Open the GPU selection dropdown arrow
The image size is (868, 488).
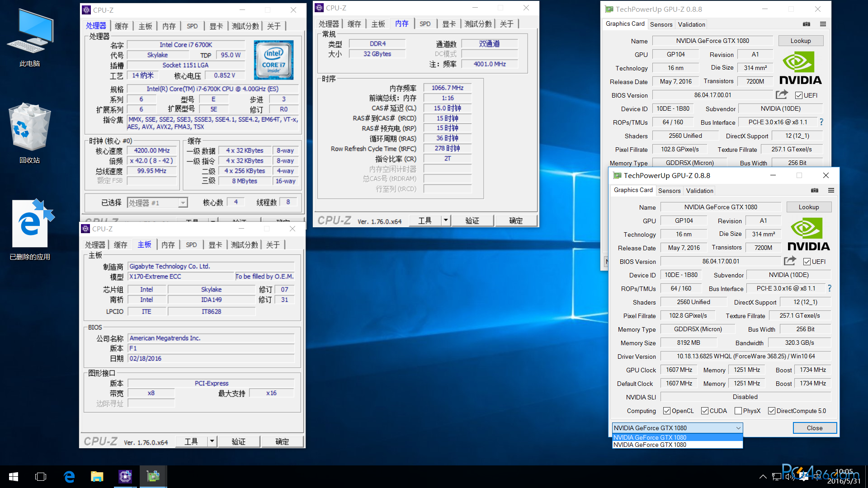(x=738, y=428)
